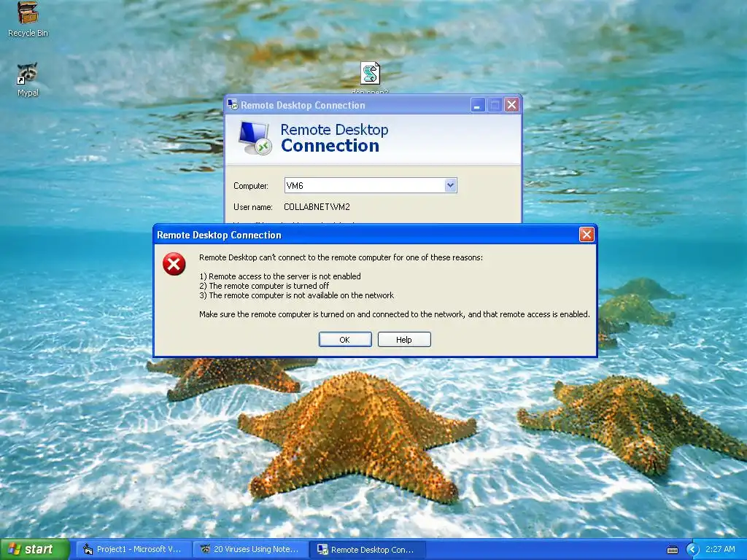
Task: Close the error dialog with X
Action: point(587,234)
